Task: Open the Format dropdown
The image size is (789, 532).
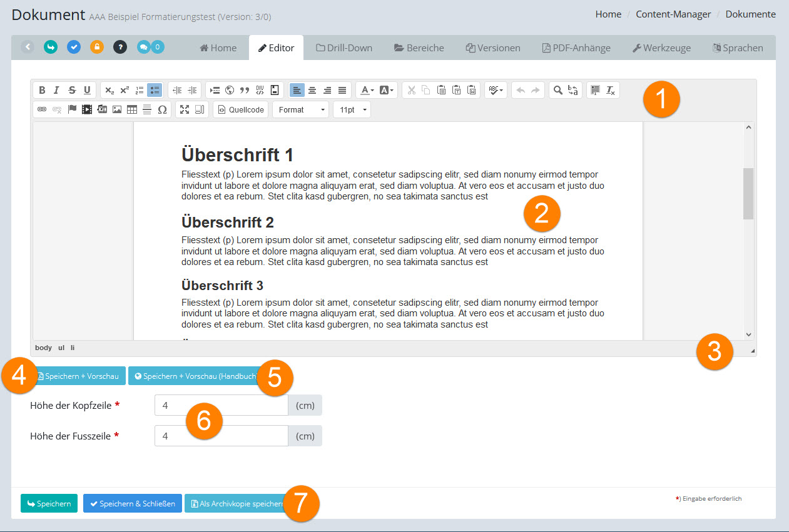Action: pyautogui.click(x=300, y=109)
